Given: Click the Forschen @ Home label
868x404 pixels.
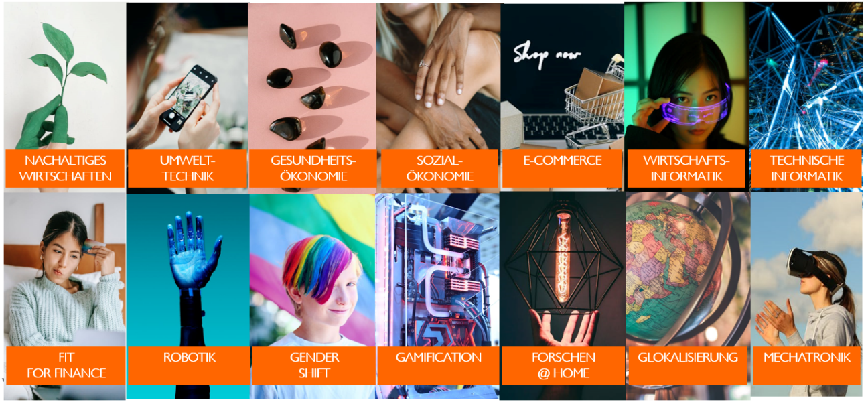Looking at the screenshot, I should pos(563,365).
